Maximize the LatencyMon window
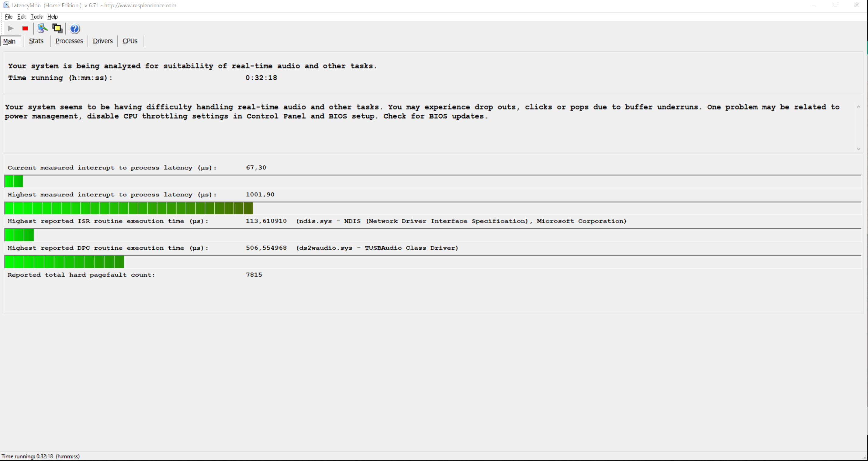Image resolution: width=868 pixels, height=461 pixels. (x=835, y=5)
